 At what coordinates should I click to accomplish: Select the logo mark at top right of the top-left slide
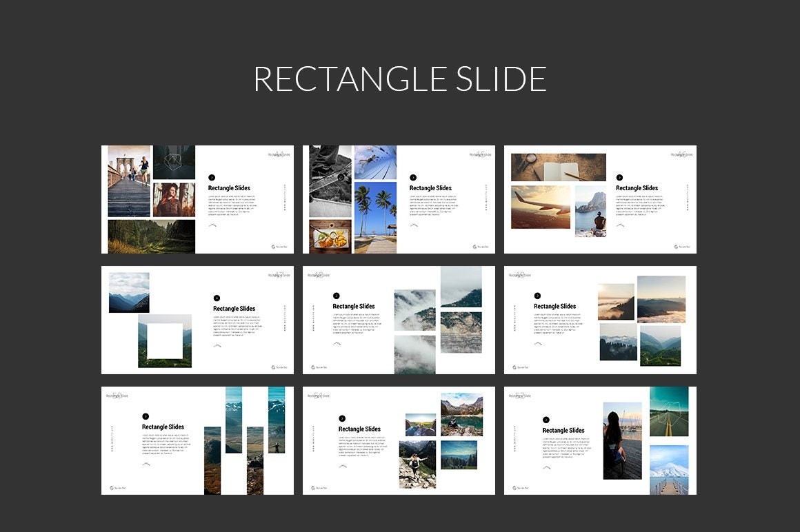tap(279, 154)
